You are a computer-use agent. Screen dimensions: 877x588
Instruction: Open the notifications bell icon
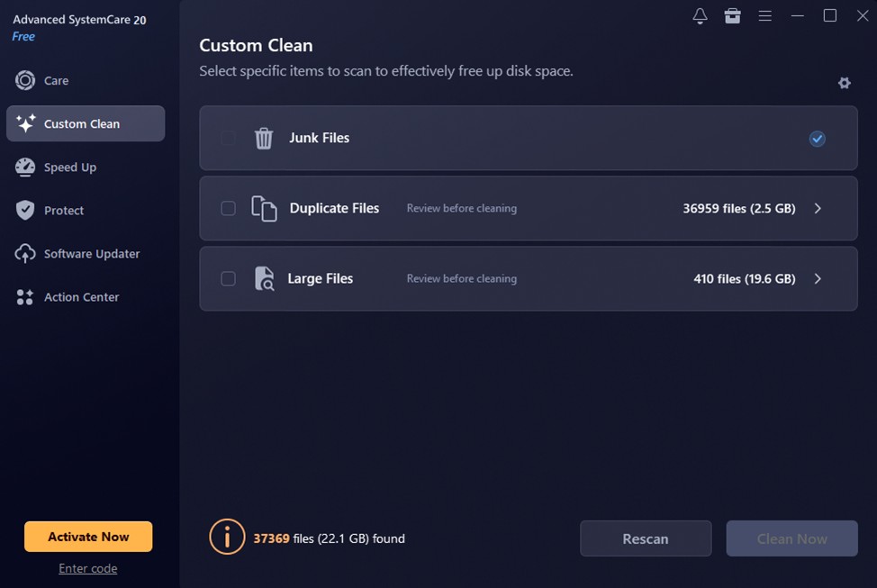point(700,15)
